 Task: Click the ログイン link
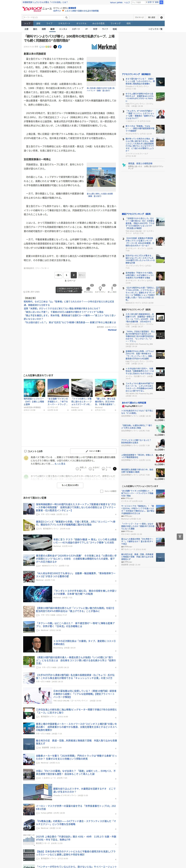(x=57, y=11)
